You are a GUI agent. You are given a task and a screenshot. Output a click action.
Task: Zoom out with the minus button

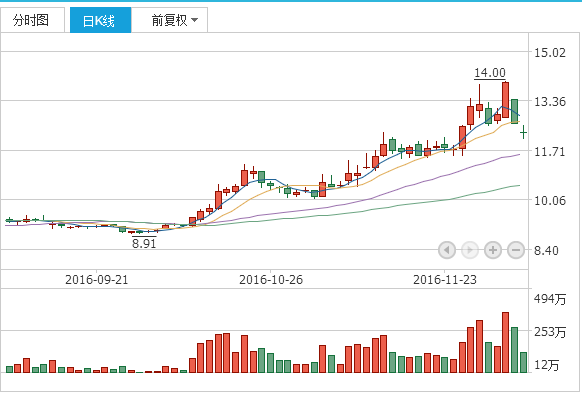[x=516, y=250]
